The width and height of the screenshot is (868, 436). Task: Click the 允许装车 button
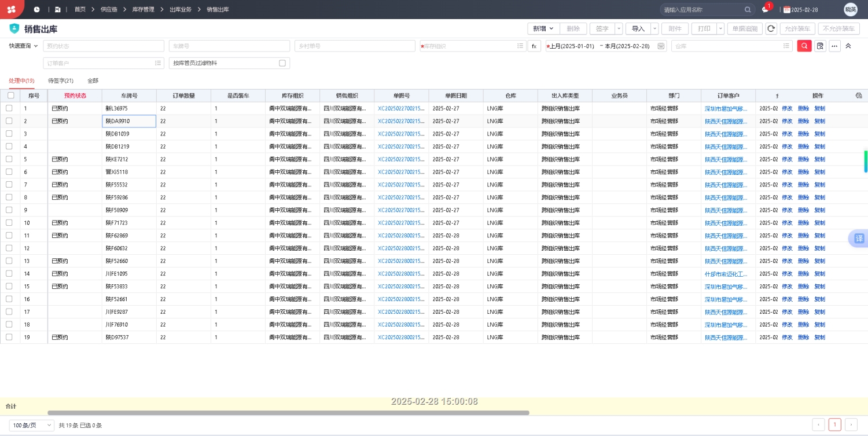pos(797,28)
